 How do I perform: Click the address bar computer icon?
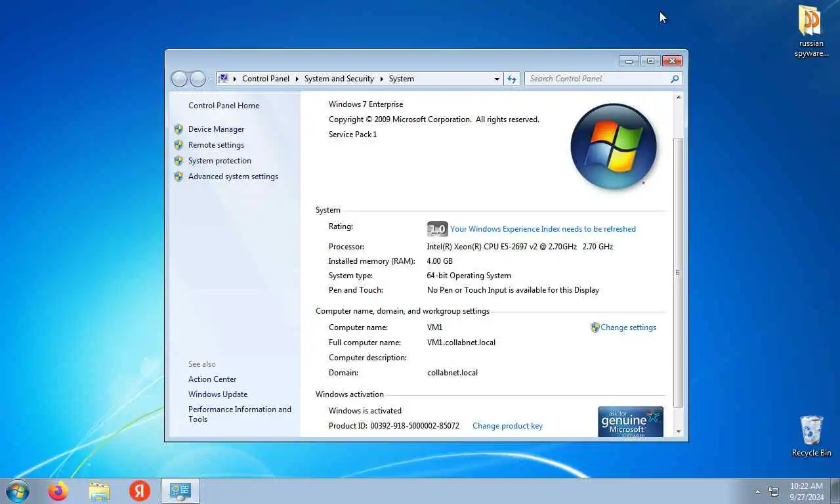pyautogui.click(x=223, y=79)
